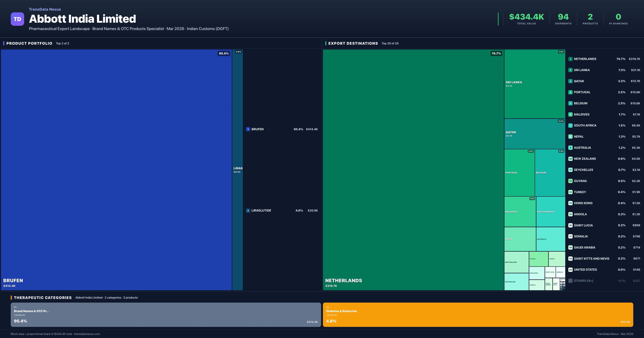
Task: Click the gray Others (9+) legend swatch
Action: click(x=570, y=281)
